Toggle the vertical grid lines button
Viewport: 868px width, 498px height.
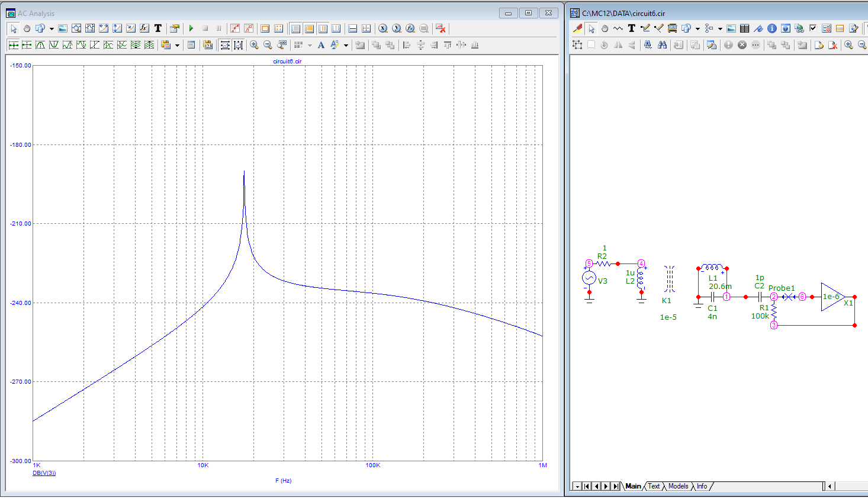296,28
